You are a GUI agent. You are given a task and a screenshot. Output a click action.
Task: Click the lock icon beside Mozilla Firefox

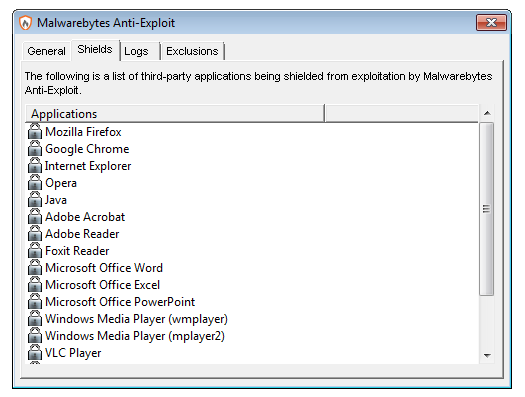(x=35, y=132)
